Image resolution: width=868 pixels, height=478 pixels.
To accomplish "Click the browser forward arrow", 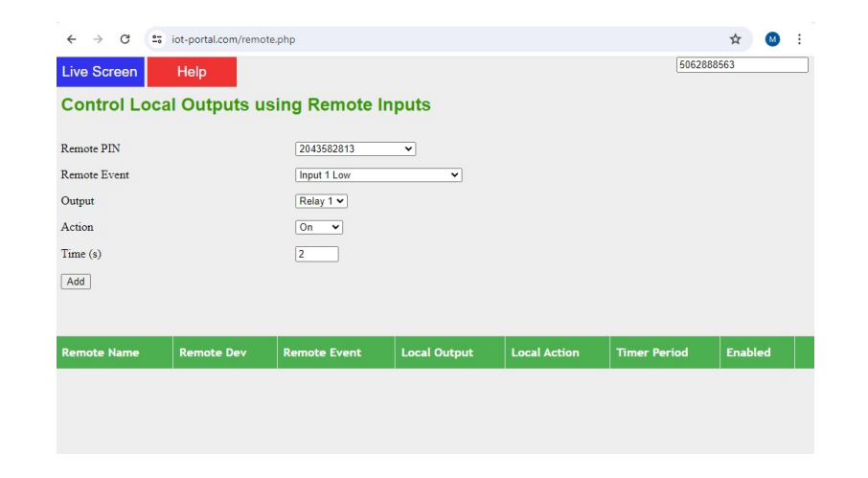I will (98, 39).
